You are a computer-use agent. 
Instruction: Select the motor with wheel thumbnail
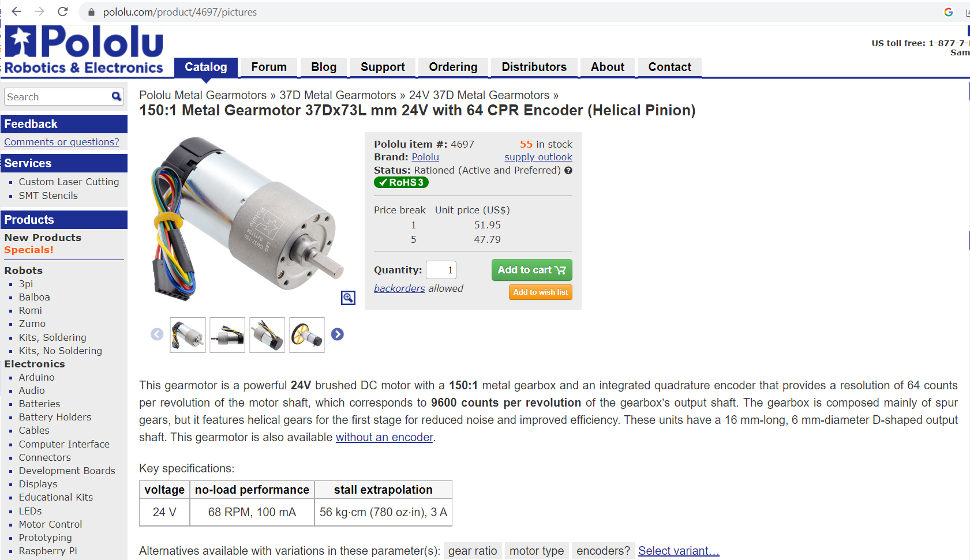point(307,335)
